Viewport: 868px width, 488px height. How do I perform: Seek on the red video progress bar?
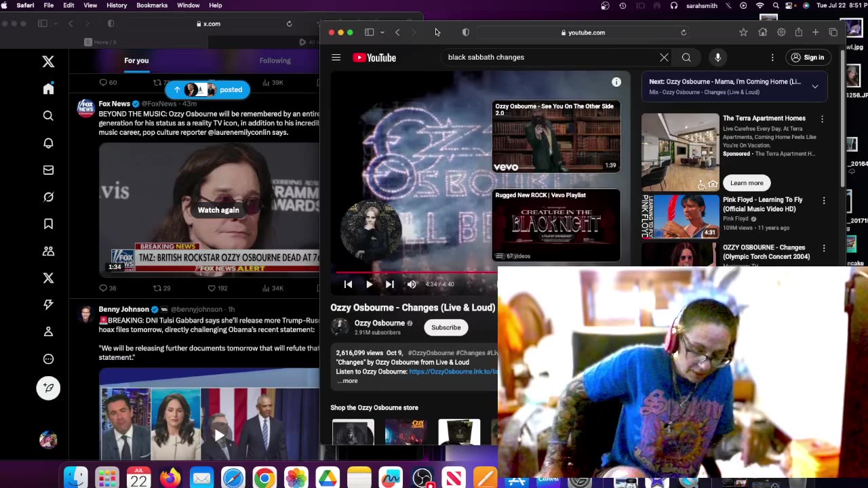coord(415,272)
